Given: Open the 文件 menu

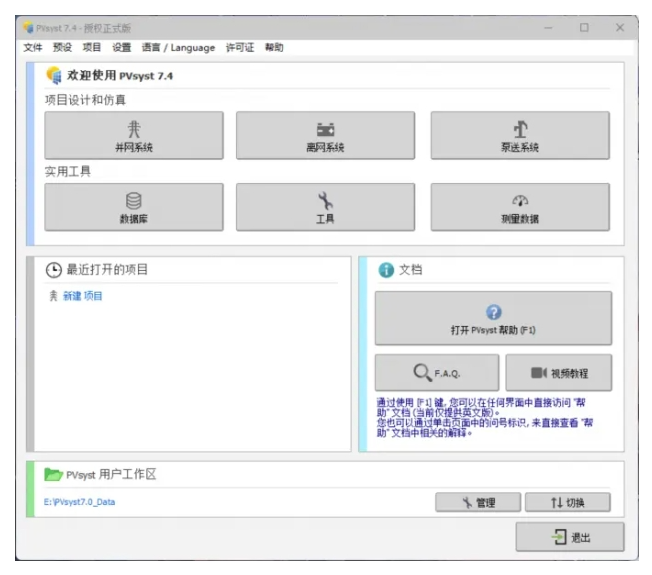Looking at the screenshot, I should coord(33,47).
